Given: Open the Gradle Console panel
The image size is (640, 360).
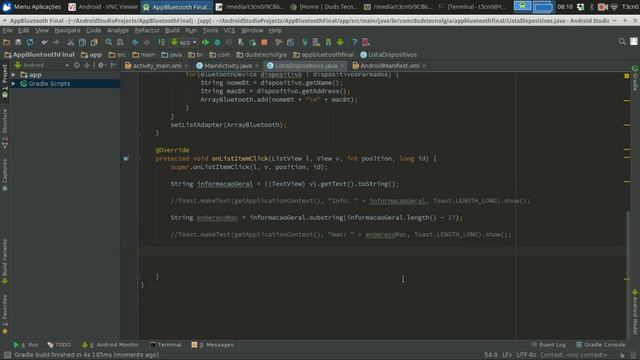Looking at the screenshot, I should [600, 345].
